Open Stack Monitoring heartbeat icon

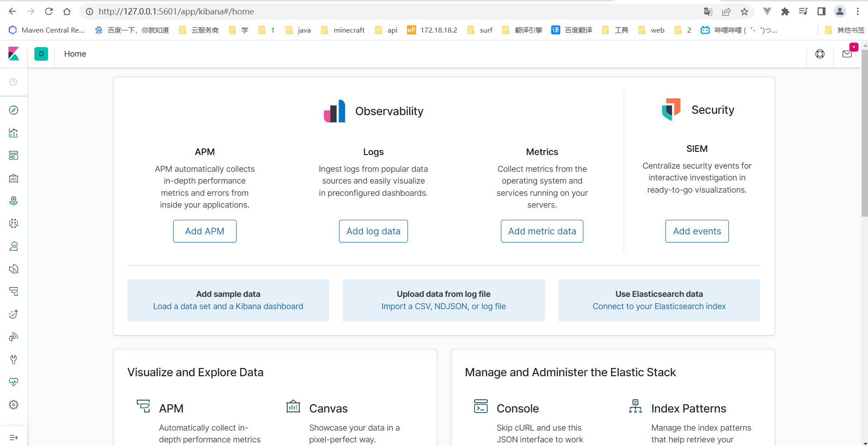[14, 382]
